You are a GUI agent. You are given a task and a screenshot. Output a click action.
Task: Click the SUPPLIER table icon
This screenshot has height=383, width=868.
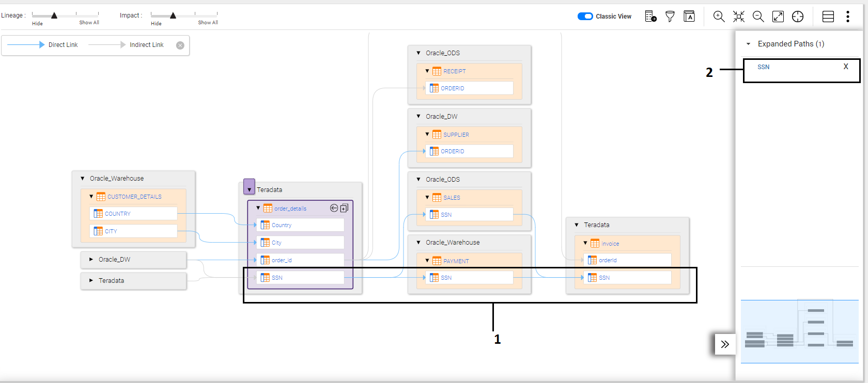(437, 135)
